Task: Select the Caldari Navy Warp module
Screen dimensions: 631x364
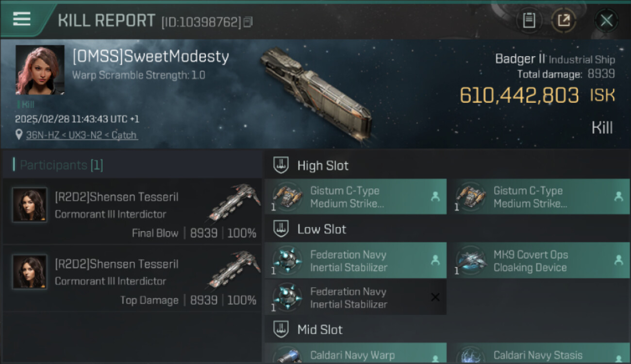Action: click(355, 353)
